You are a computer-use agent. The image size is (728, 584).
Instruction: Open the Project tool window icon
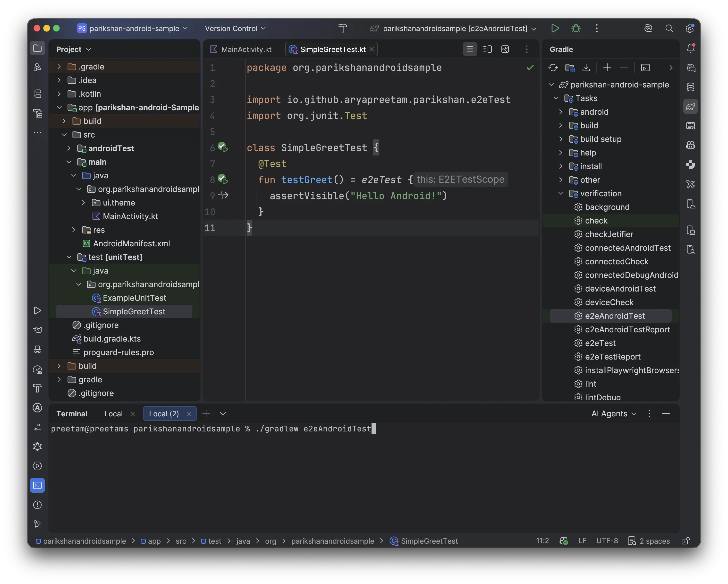[37, 48]
